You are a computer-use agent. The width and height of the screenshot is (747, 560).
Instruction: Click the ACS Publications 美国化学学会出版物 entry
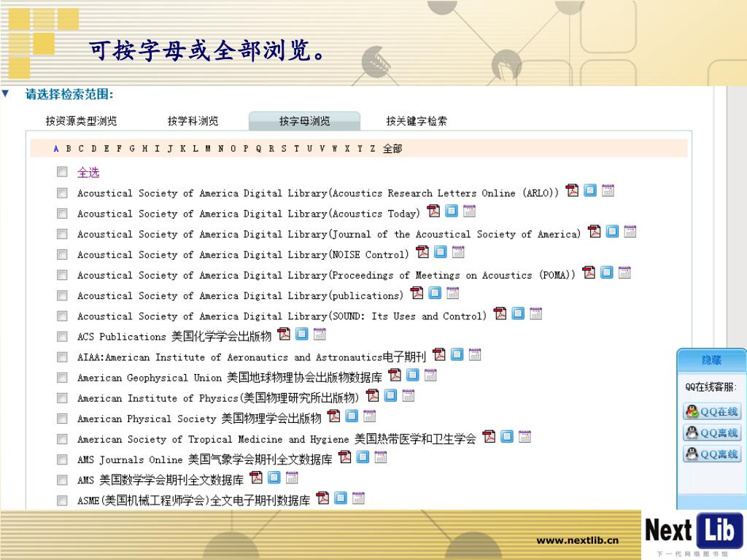click(x=174, y=337)
